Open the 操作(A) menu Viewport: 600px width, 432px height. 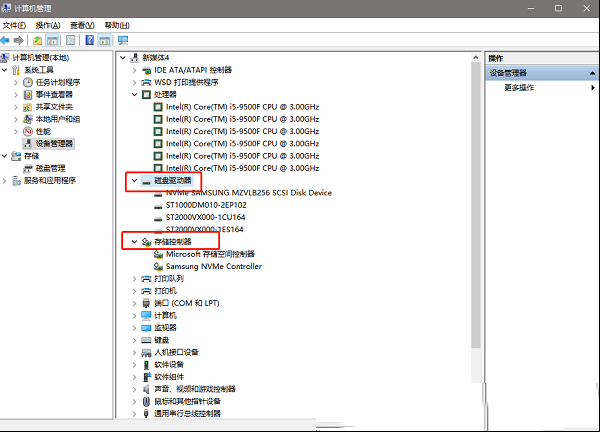pyautogui.click(x=46, y=24)
